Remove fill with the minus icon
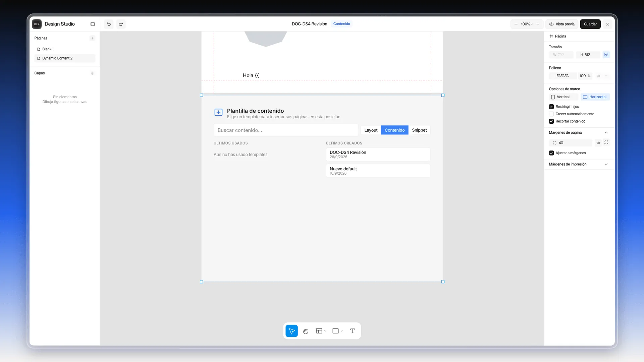Image resolution: width=644 pixels, height=362 pixels. [x=606, y=76]
